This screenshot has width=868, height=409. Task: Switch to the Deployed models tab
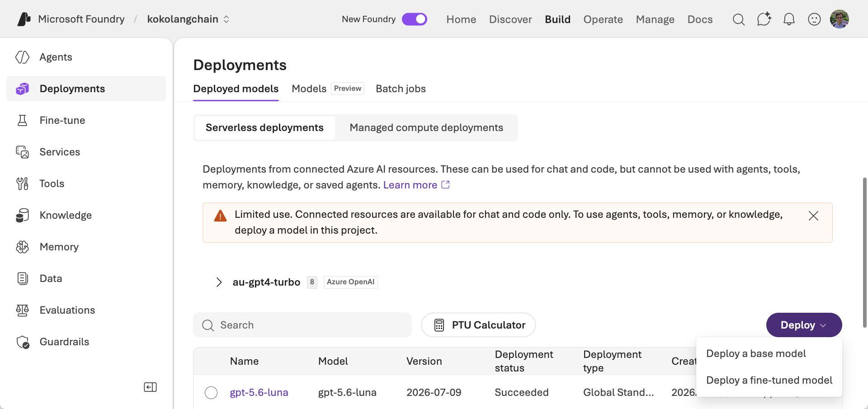coord(236,89)
